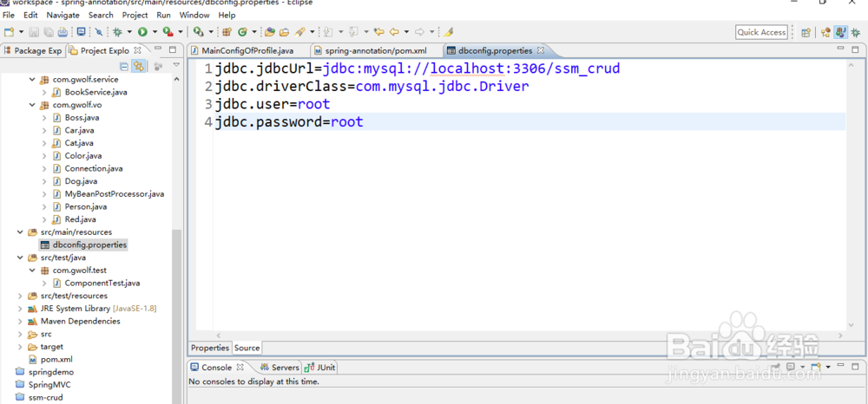This screenshot has width=868, height=404.
Task: Click the Print toolbar icon
Action: tap(62, 32)
